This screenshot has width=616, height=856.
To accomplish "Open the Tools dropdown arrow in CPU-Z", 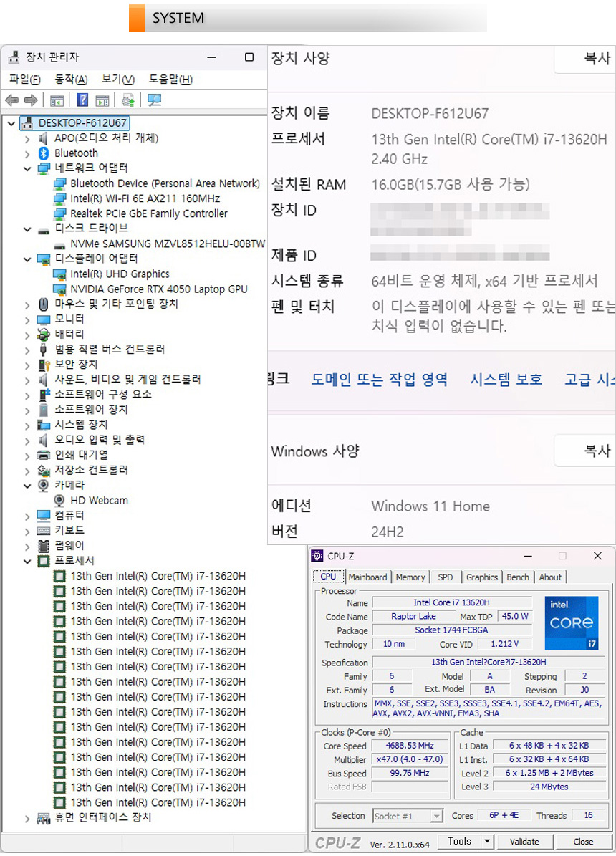I will coord(487,842).
